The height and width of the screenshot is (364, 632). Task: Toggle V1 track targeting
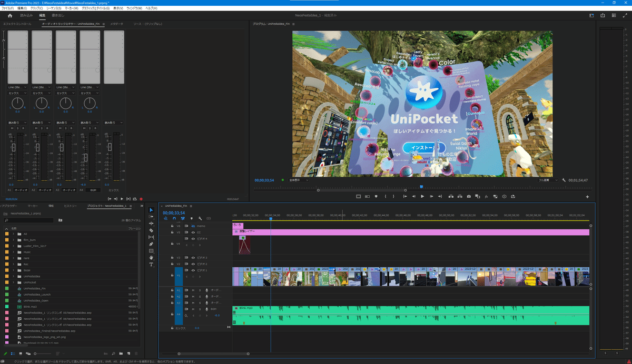tap(179, 275)
